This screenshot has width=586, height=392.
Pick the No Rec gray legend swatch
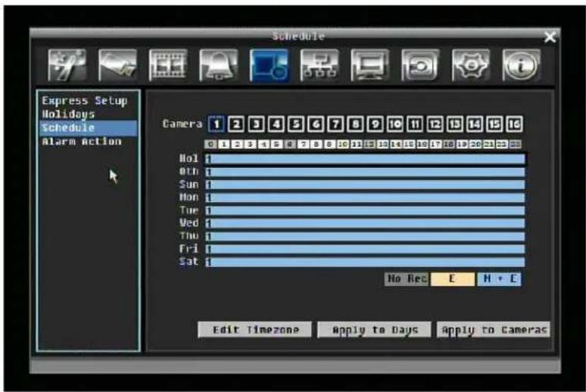[407, 278]
